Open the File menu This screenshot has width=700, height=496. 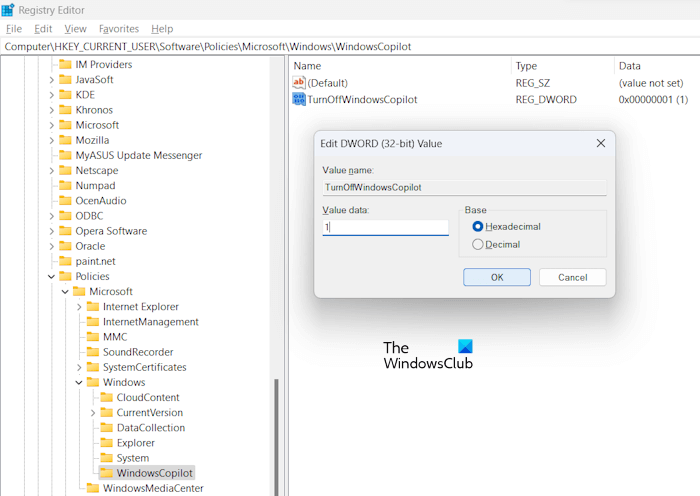pos(14,29)
